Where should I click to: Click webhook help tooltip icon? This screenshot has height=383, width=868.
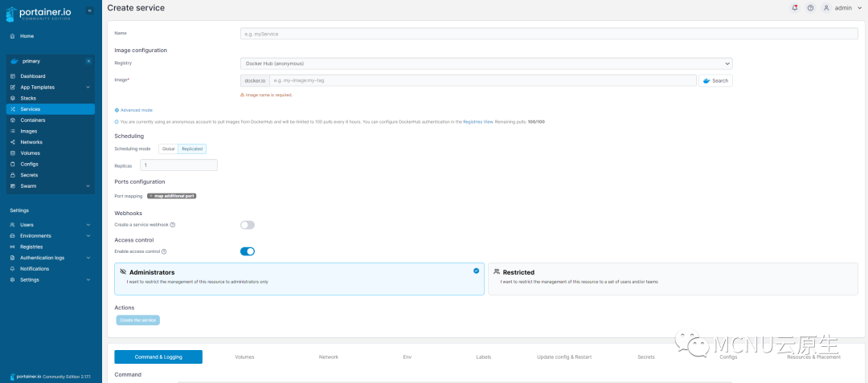point(173,225)
